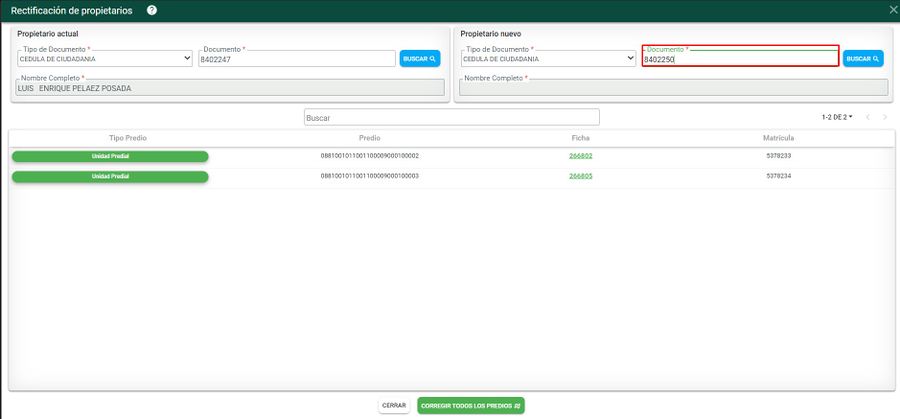
Task: Go to the previous page arrow
Action: pos(867,117)
